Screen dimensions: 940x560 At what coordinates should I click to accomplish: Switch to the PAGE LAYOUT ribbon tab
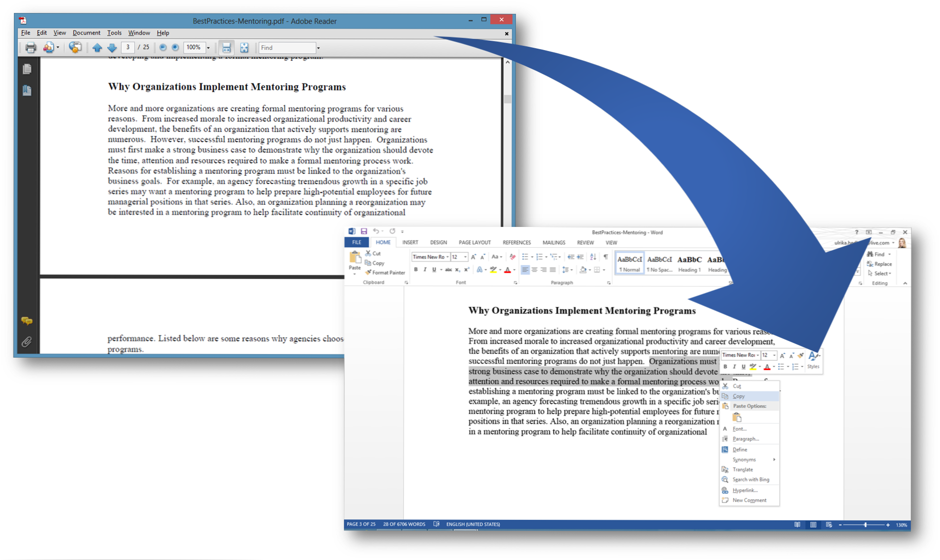(x=475, y=242)
